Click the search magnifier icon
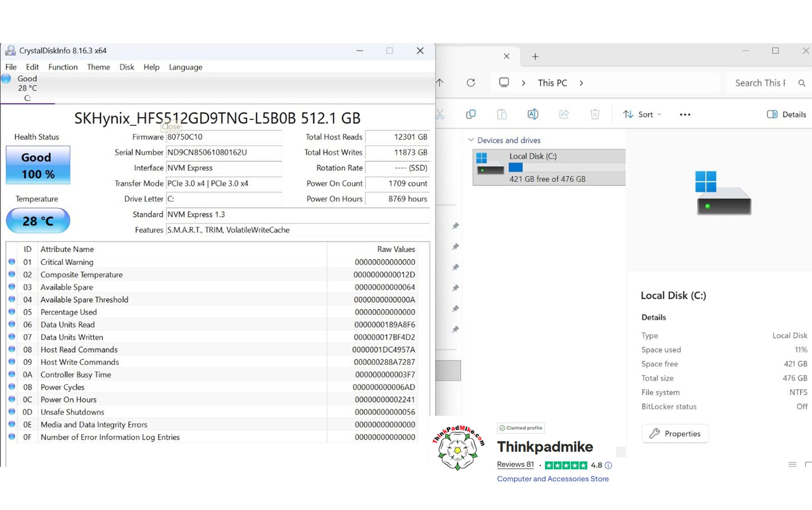812x510 pixels. pyautogui.click(x=802, y=83)
